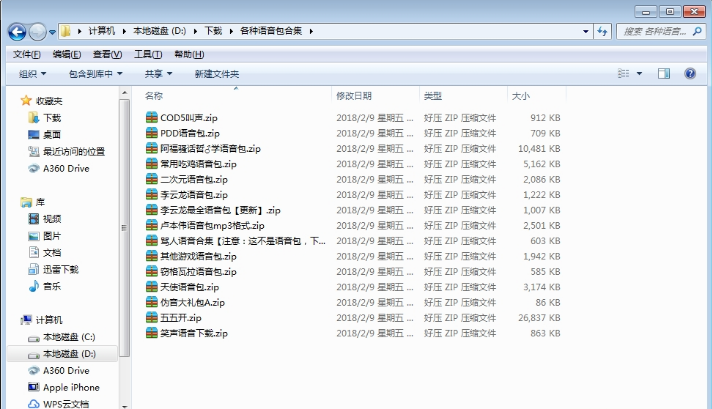This screenshot has width=712, height=409.
Task: Open the view options dropdown arrow
Action: 640,74
